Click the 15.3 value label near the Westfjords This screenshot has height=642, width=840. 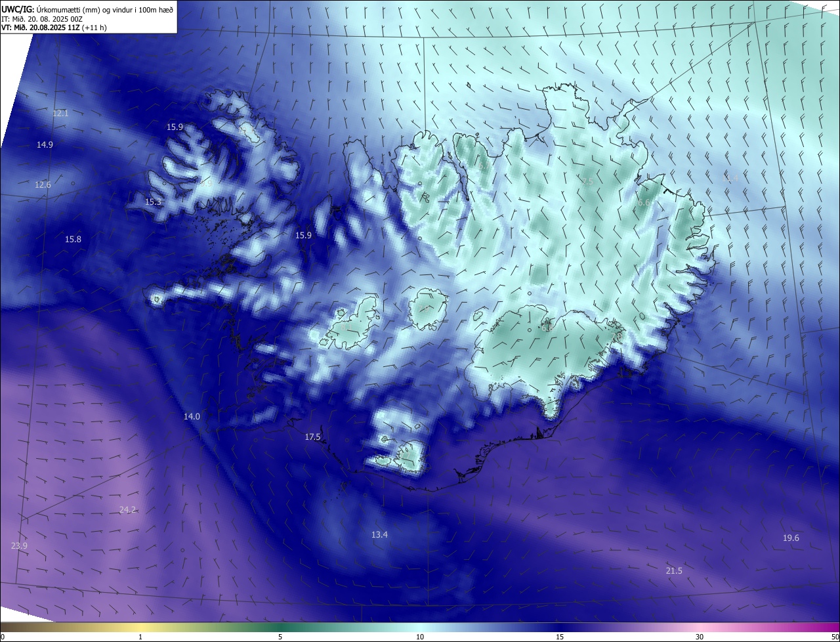153,202
